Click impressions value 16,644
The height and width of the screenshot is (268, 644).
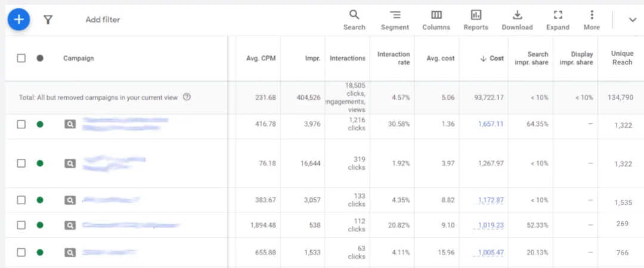click(311, 163)
